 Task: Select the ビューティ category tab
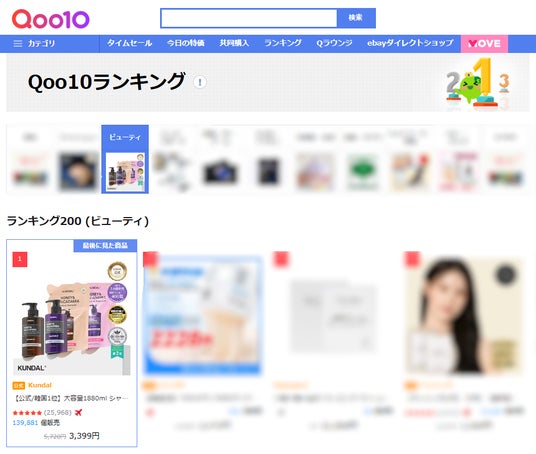click(125, 159)
